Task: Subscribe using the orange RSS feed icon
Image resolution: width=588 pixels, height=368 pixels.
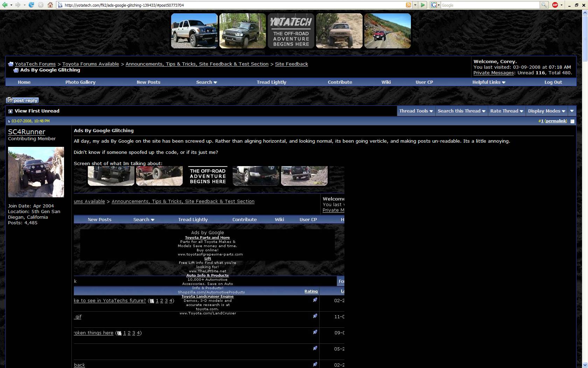Action: click(x=408, y=5)
